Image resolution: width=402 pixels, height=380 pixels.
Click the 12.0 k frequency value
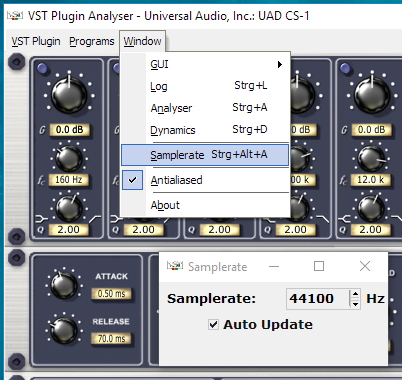click(371, 180)
